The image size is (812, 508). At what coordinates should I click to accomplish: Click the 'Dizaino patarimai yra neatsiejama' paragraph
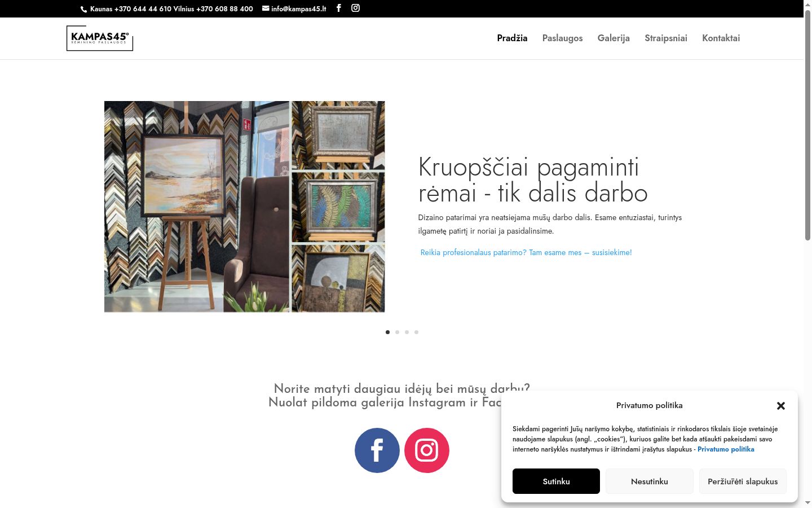550,224
